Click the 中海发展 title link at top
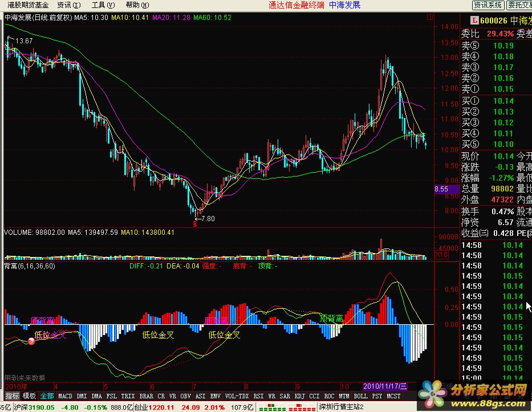This screenshot has height=412, width=532. (x=345, y=5)
